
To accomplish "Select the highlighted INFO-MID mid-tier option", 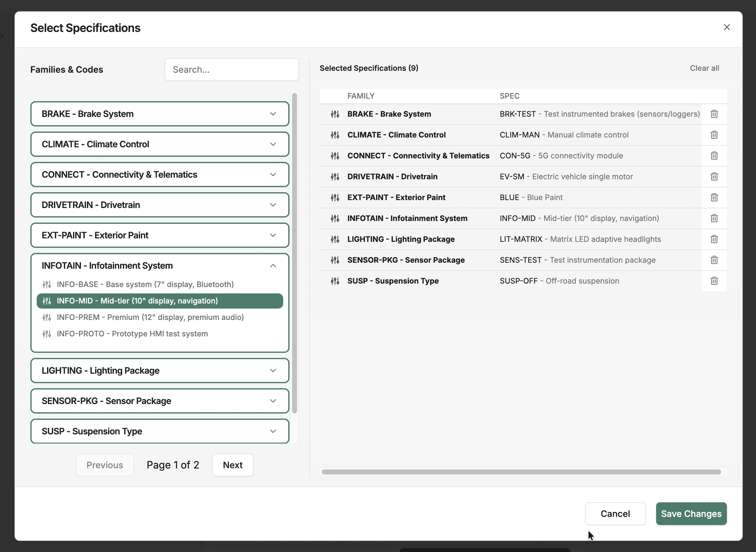I will tap(160, 301).
